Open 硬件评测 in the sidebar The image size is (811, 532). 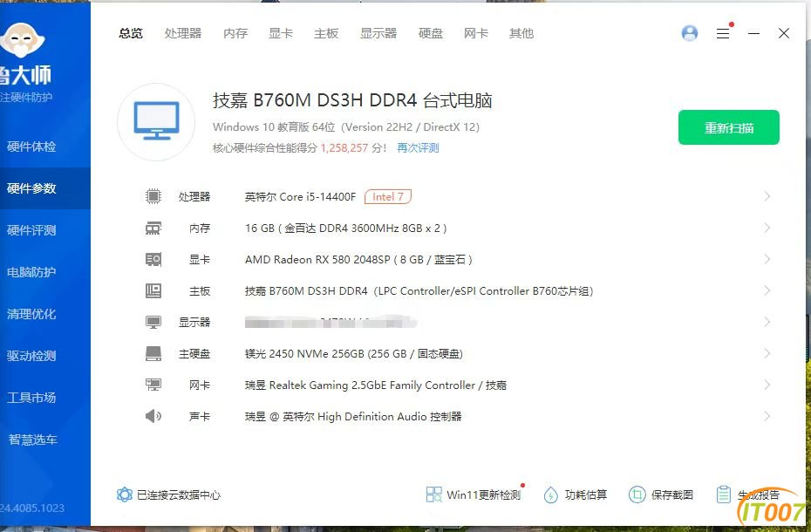[x=31, y=230]
